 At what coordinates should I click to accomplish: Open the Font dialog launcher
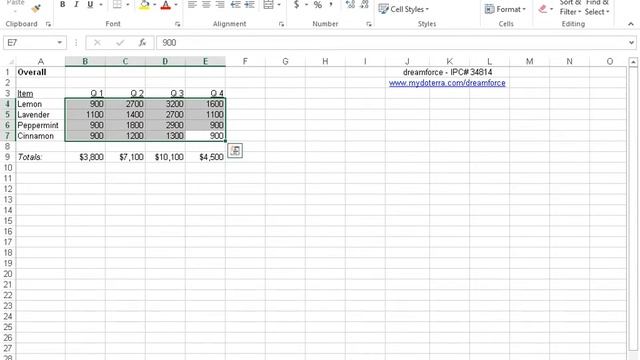pyautogui.click(x=178, y=24)
